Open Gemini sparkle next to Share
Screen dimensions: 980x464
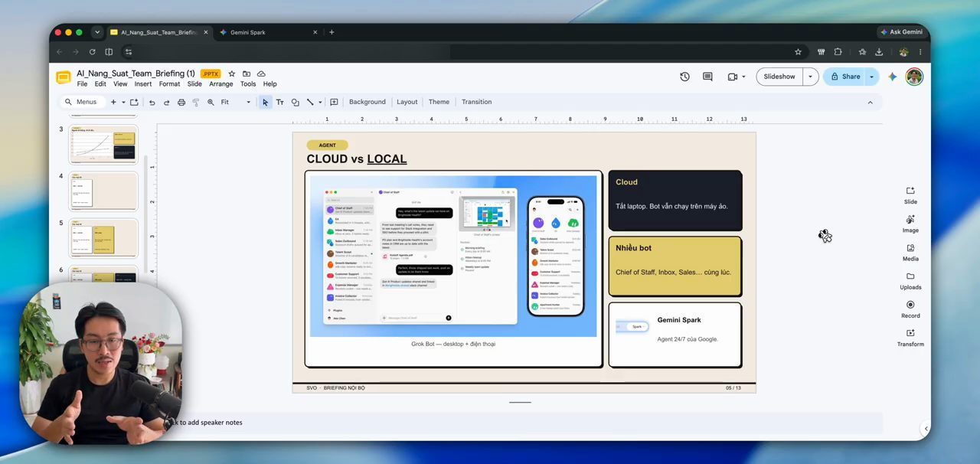(x=892, y=77)
